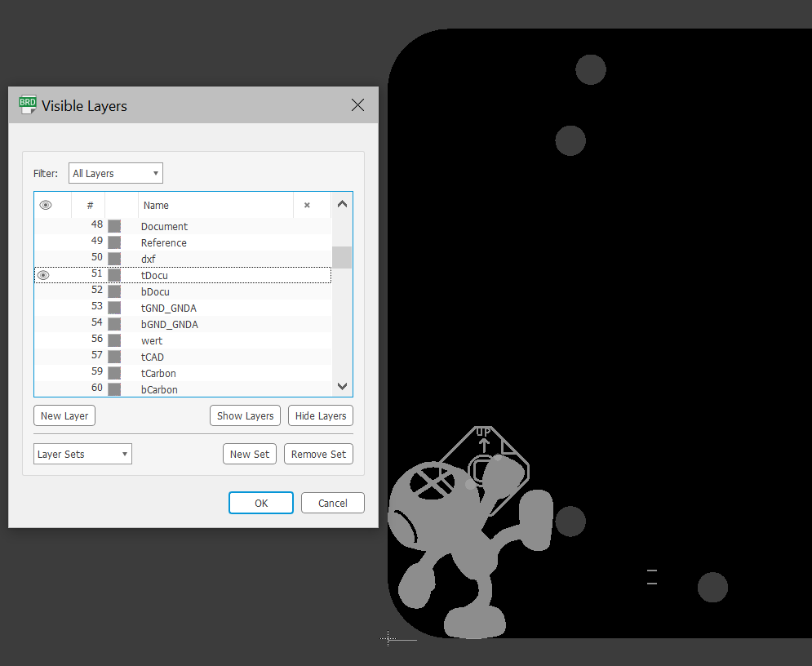This screenshot has width=812, height=666.
Task: Click color swatch of layer 50 dxf
Action: tap(114, 259)
